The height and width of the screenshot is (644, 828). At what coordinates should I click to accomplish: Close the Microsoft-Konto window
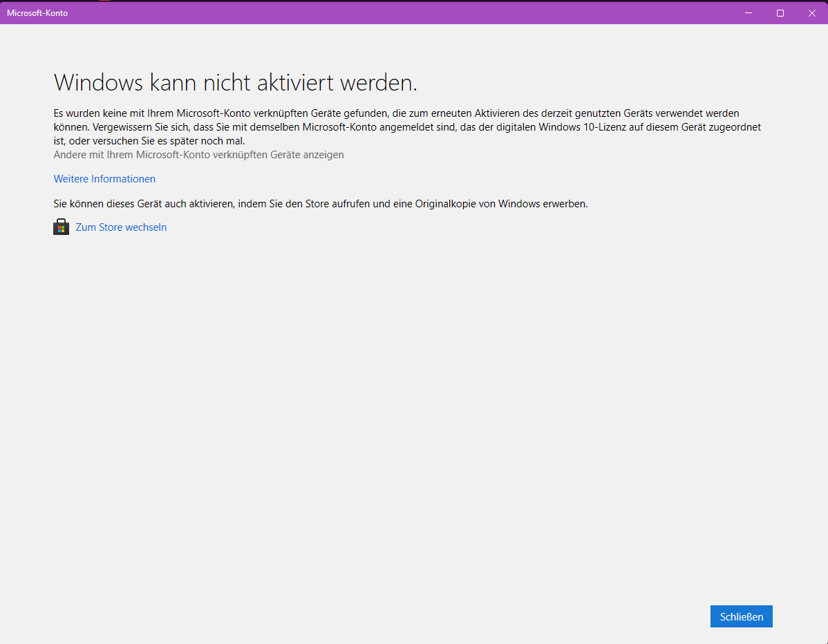[x=811, y=12]
